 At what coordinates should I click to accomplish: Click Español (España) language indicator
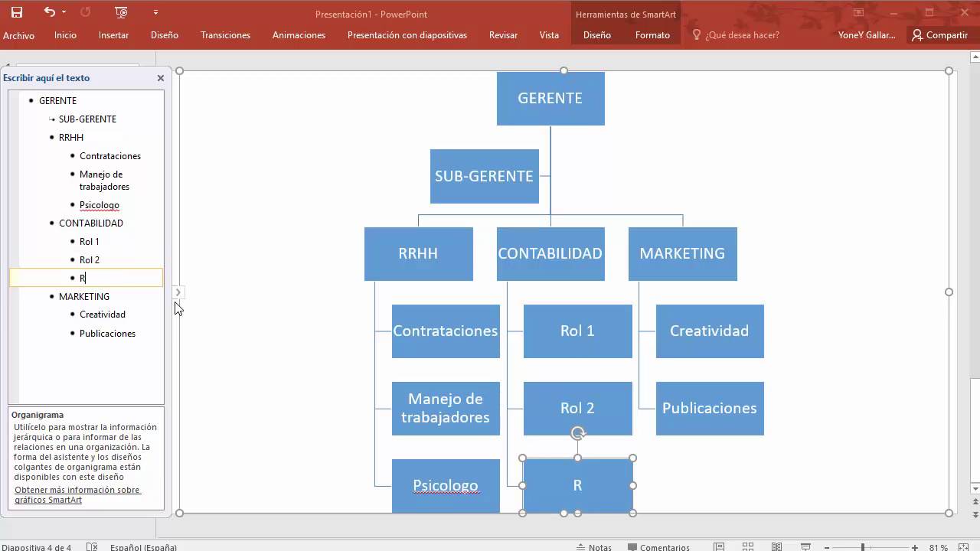(143, 547)
